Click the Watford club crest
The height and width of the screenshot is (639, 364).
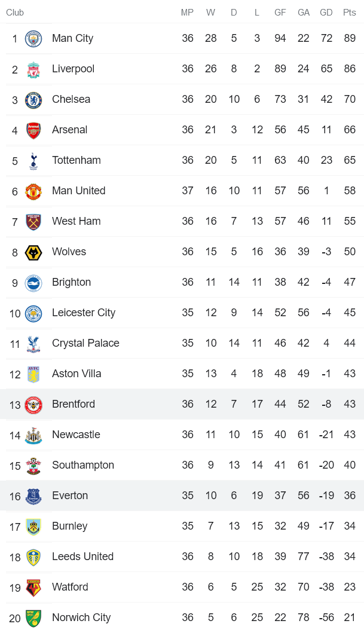coord(33,588)
